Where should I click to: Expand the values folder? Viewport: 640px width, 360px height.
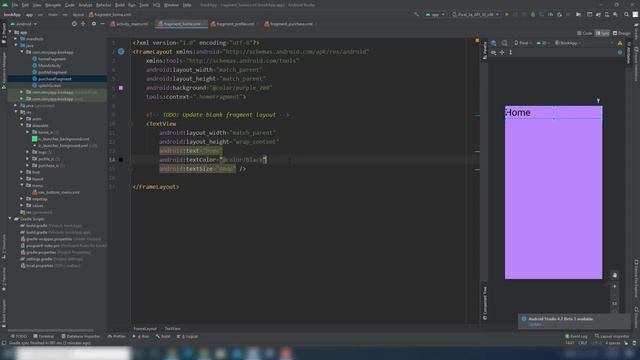[22, 205]
